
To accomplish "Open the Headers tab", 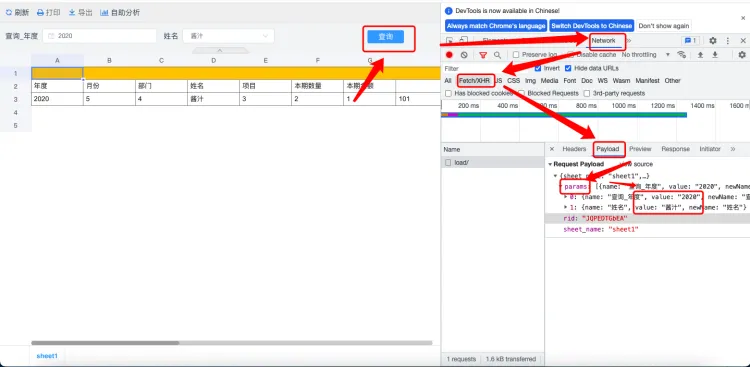I will click(x=574, y=149).
